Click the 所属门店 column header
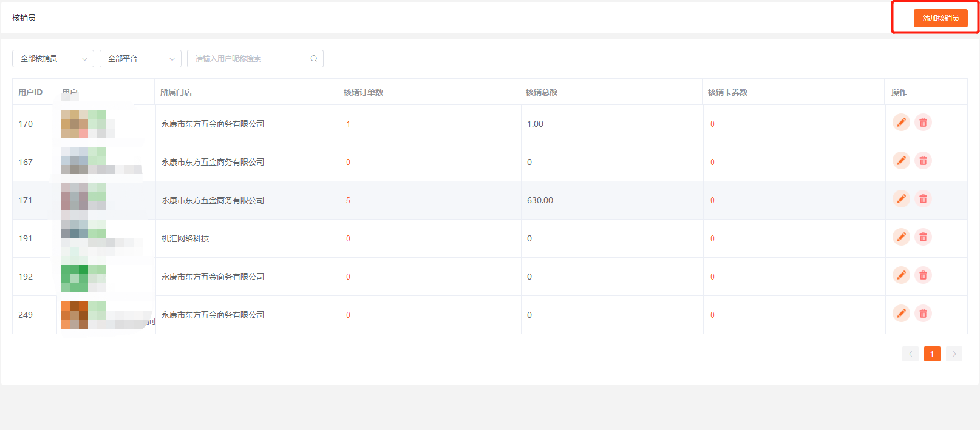This screenshot has height=430, width=980. (x=176, y=92)
